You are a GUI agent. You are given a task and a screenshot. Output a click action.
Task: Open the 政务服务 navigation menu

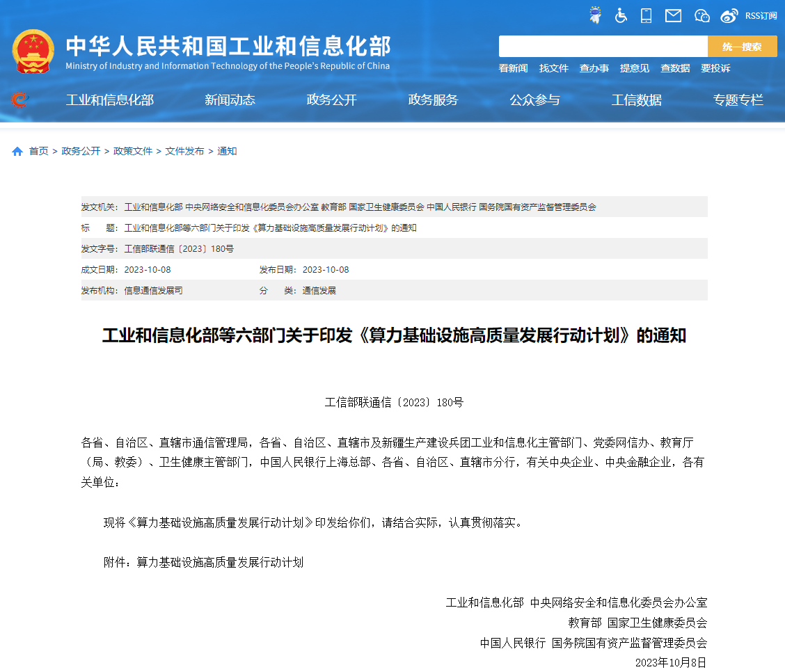433,100
